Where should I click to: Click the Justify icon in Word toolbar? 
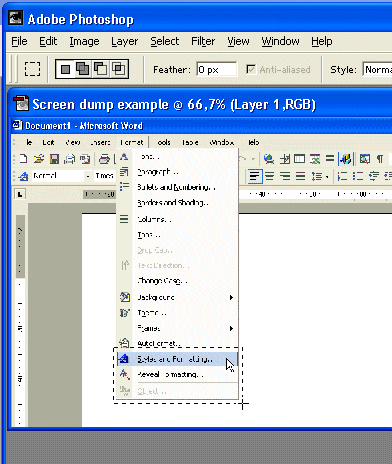(x=300, y=176)
